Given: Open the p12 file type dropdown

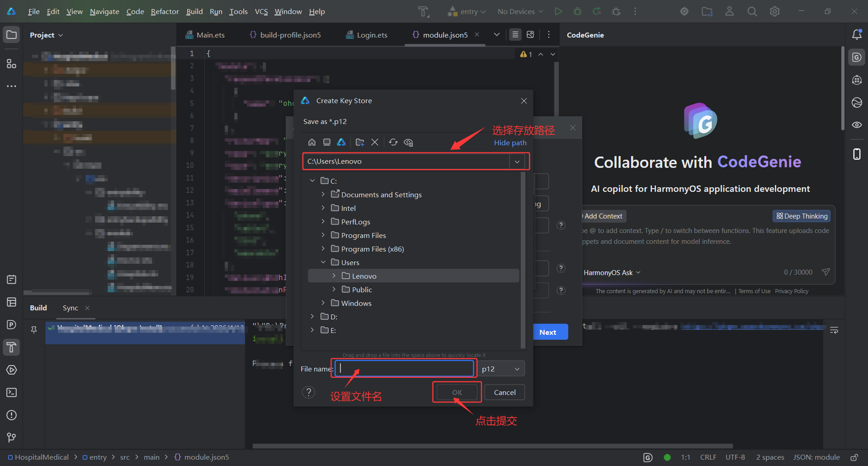Looking at the screenshot, I should [x=501, y=369].
